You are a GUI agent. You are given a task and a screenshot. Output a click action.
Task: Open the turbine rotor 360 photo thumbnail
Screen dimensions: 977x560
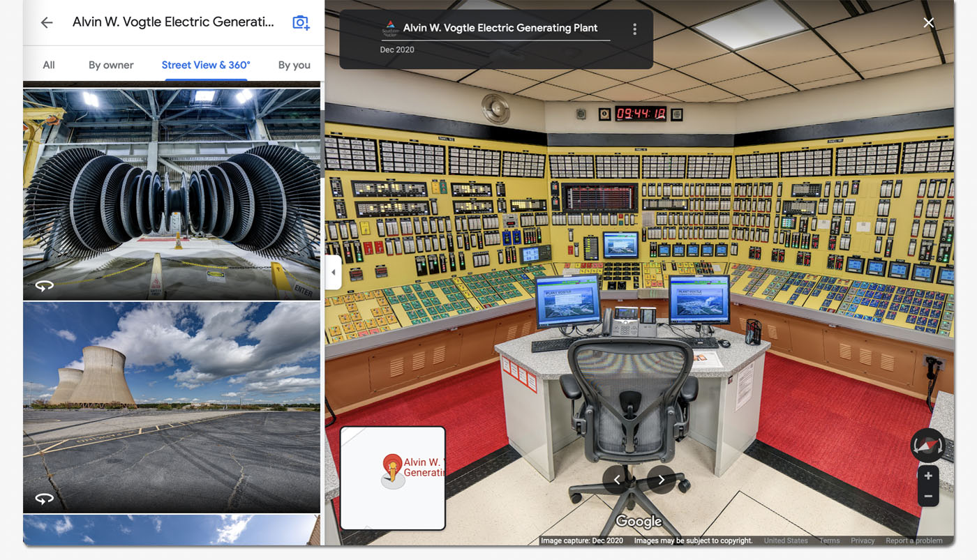click(x=172, y=194)
